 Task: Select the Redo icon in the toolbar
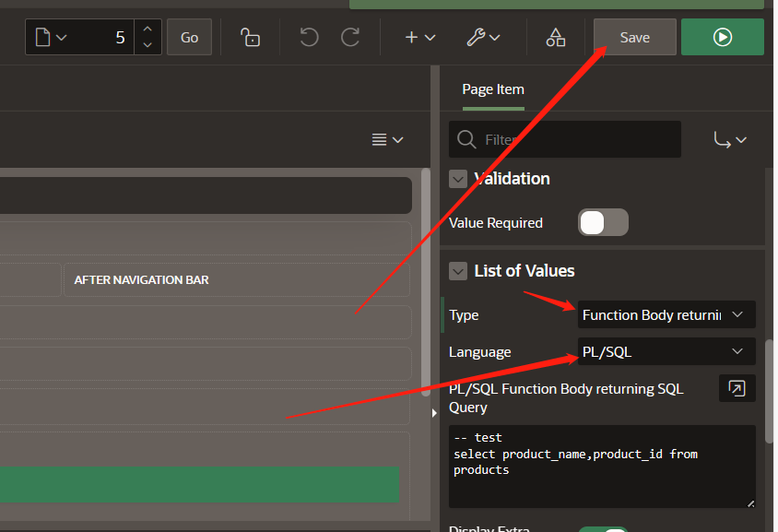tap(351, 37)
